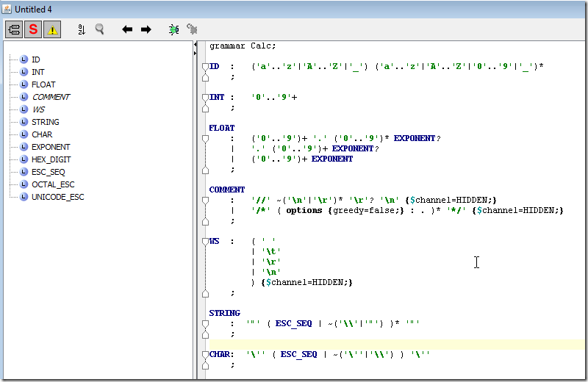Toggle the yellow warning triangle button
The width and height of the screenshot is (588, 382).
point(52,29)
